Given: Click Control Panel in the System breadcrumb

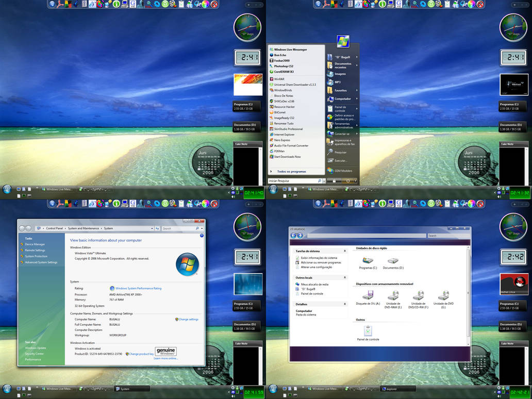Looking at the screenshot, I should (54, 229).
